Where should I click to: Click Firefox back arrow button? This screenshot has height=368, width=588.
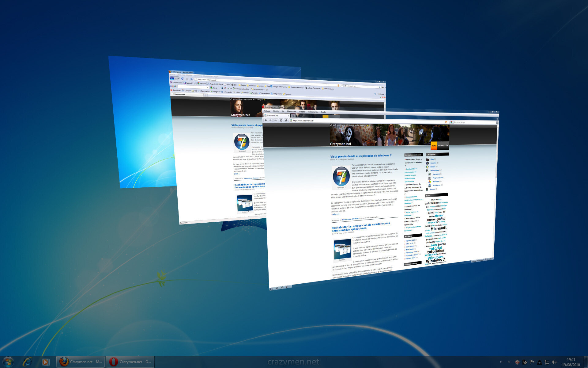click(x=172, y=78)
